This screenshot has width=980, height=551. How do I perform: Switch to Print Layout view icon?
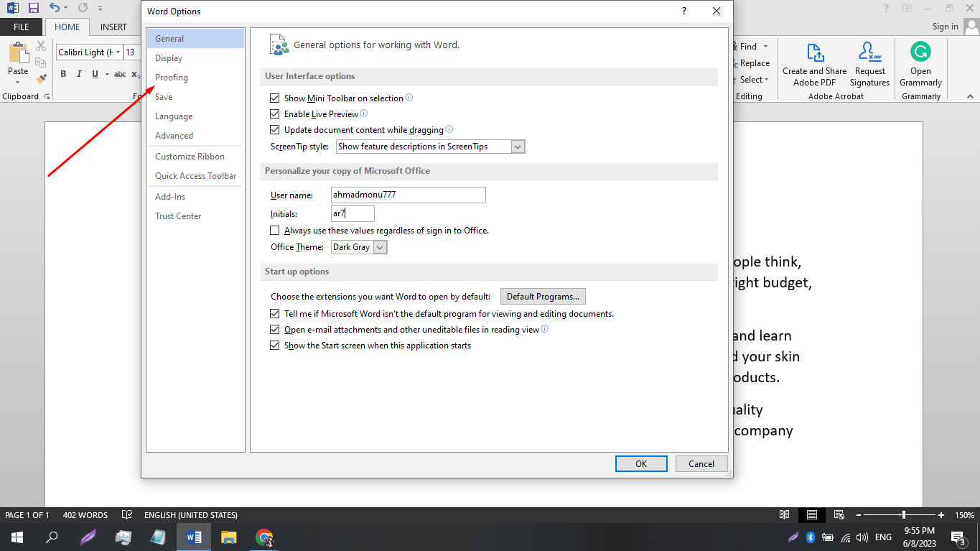point(811,515)
